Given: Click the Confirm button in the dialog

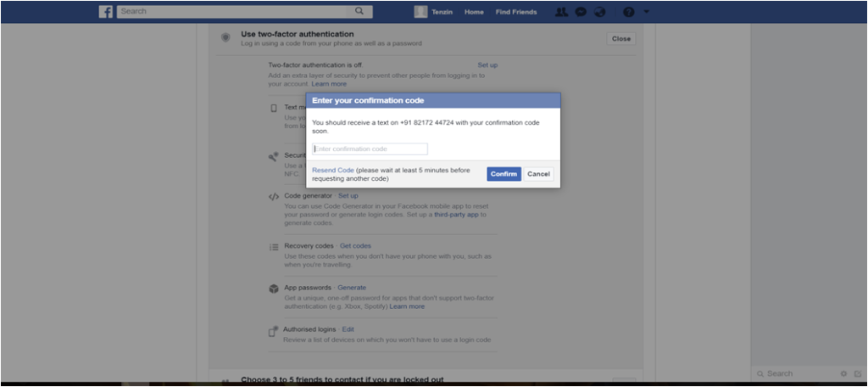Looking at the screenshot, I should (x=504, y=174).
